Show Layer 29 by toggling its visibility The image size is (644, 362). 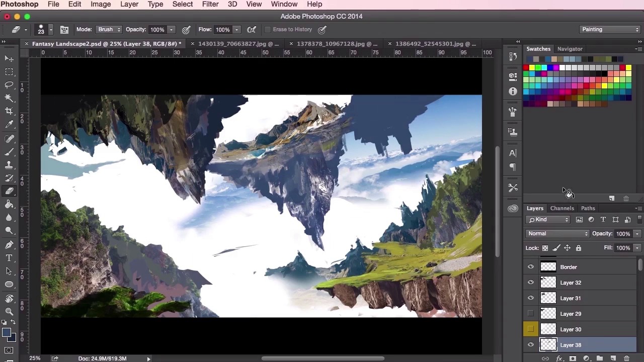coord(531,314)
